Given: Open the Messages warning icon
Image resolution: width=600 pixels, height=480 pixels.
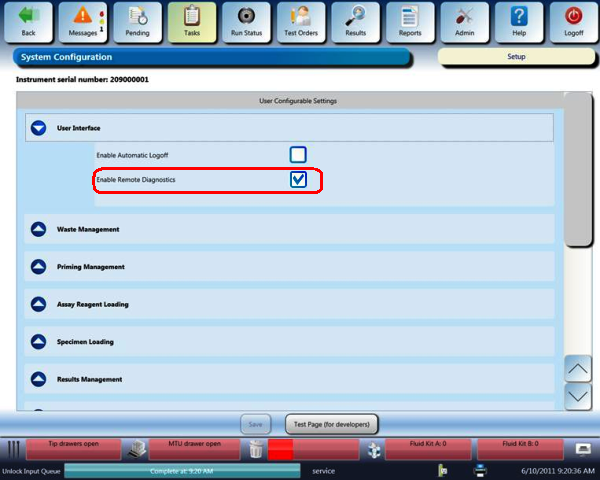Looking at the screenshot, I should coord(81,22).
